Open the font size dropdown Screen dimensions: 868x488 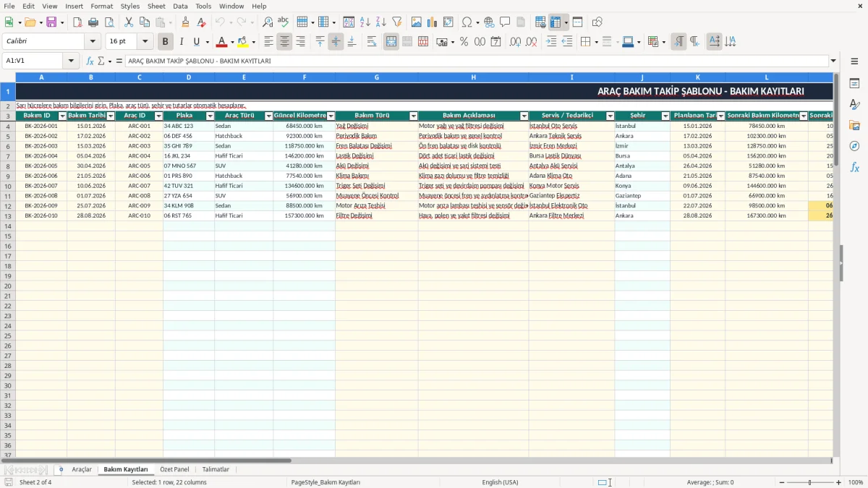pos(145,42)
